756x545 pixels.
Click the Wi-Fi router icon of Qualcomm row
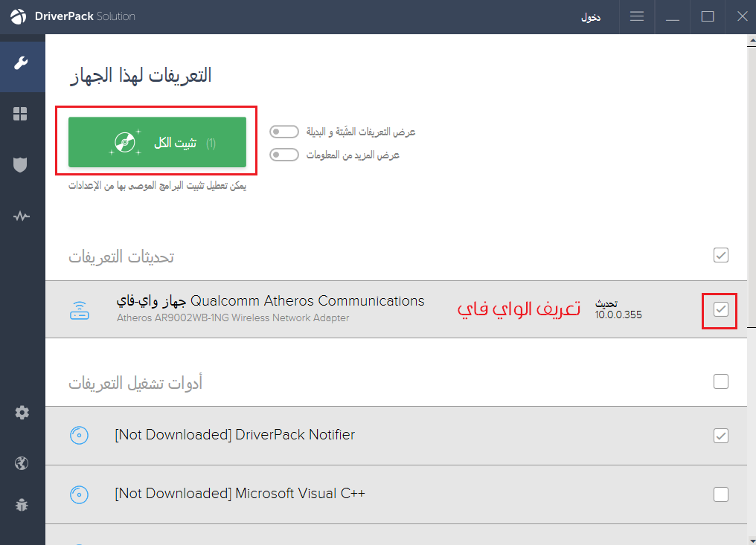tap(80, 310)
